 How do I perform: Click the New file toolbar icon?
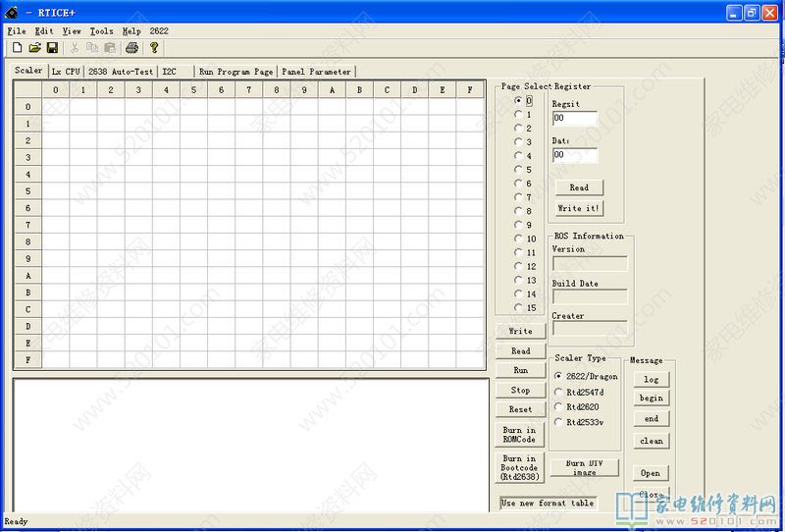point(17,47)
